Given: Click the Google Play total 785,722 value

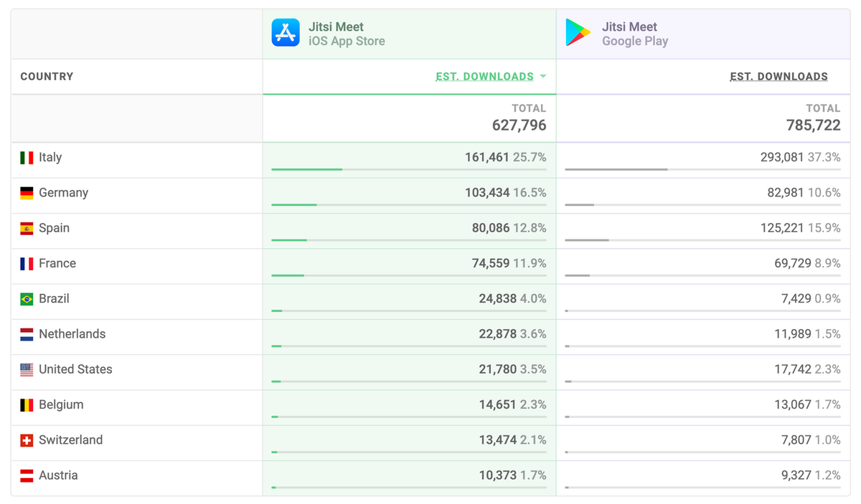Looking at the screenshot, I should (x=814, y=125).
